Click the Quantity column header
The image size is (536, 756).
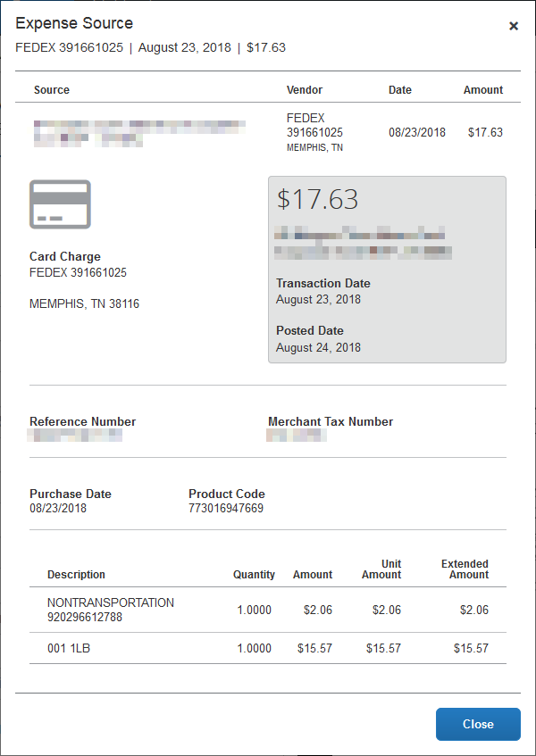[254, 575]
